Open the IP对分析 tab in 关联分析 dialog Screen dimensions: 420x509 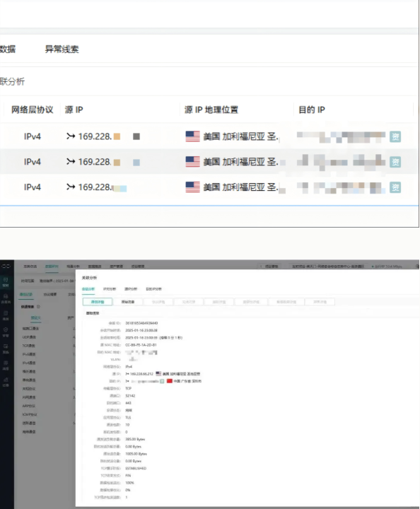coord(110,289)
